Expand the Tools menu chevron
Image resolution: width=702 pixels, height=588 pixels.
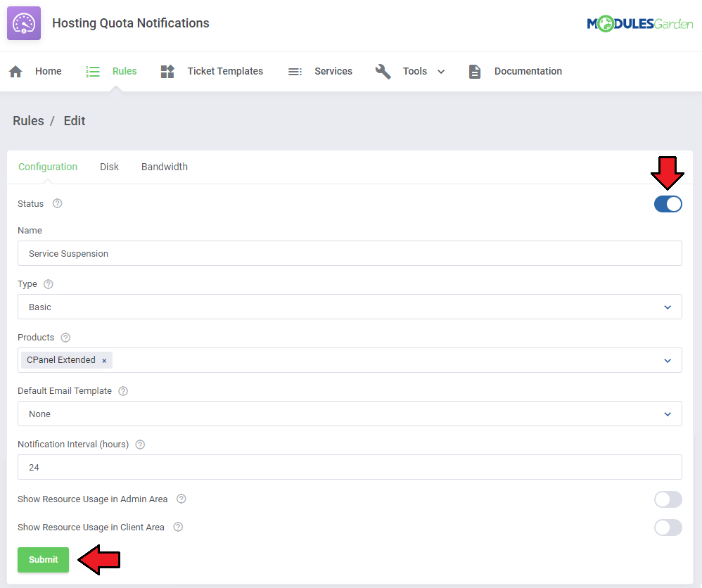pyautogui.click(x=441, y=72)
